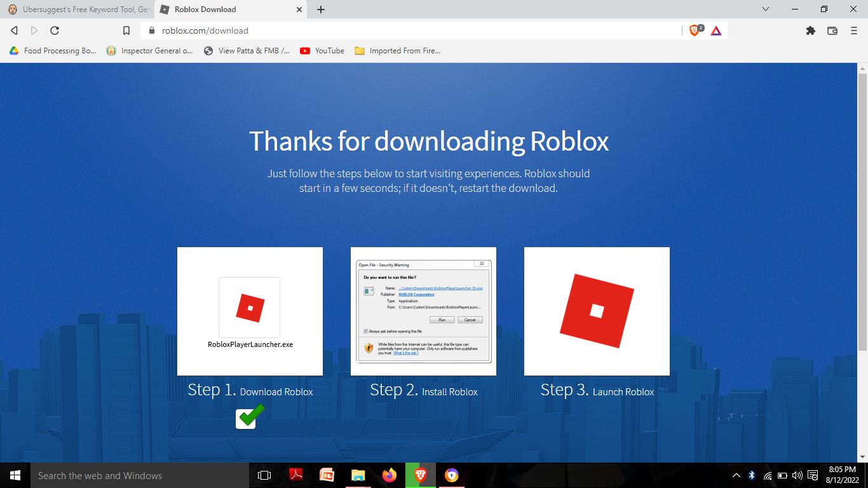This screenshot has width=868, height=488.
Task: Open the Windows Start menu
Action: click(x=15, y=475)
